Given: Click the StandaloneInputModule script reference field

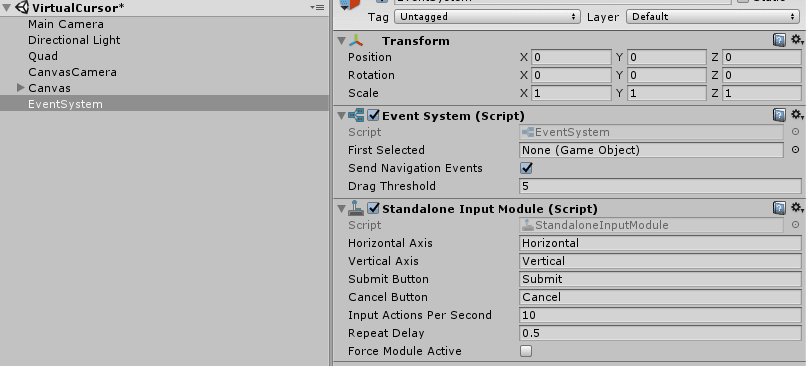Looking at the screenshot, I should point(651,225).
